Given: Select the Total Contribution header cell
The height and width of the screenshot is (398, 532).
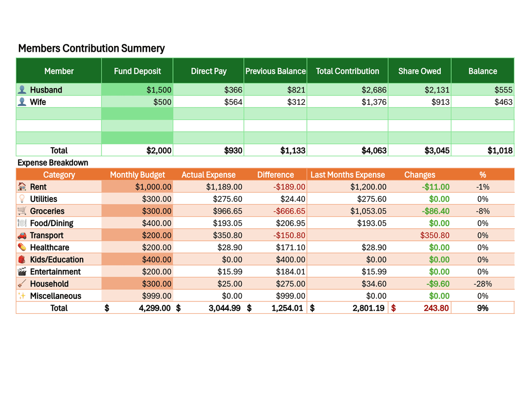Looking at the screenshot, I should 348,70.
